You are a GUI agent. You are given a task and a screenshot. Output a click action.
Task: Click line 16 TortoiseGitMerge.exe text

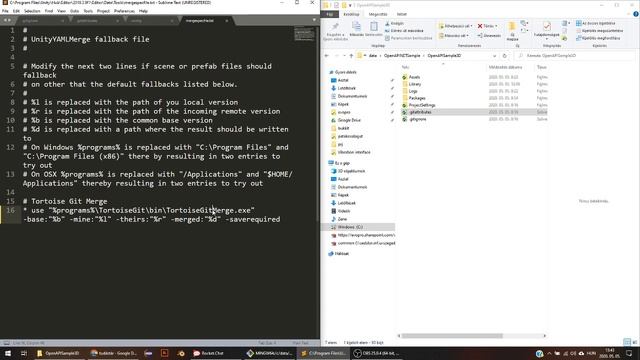click(x=211, y=210)
